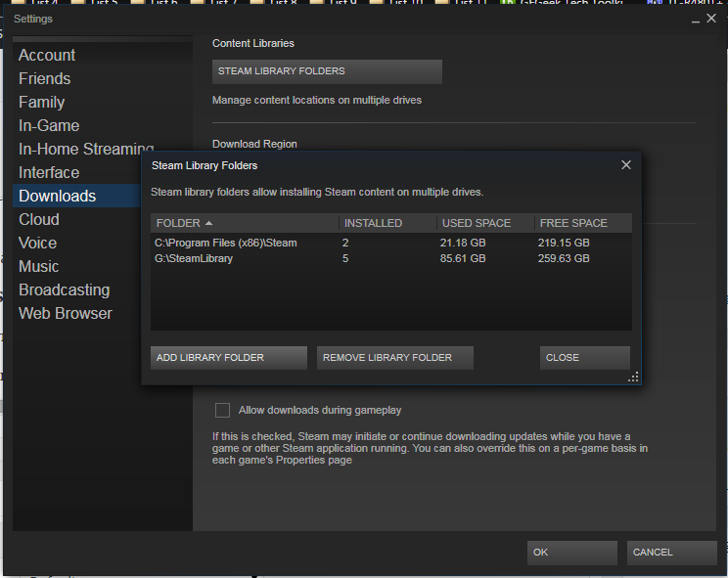
Task: Open Web Browser settings category
Action: pos(65,313)
